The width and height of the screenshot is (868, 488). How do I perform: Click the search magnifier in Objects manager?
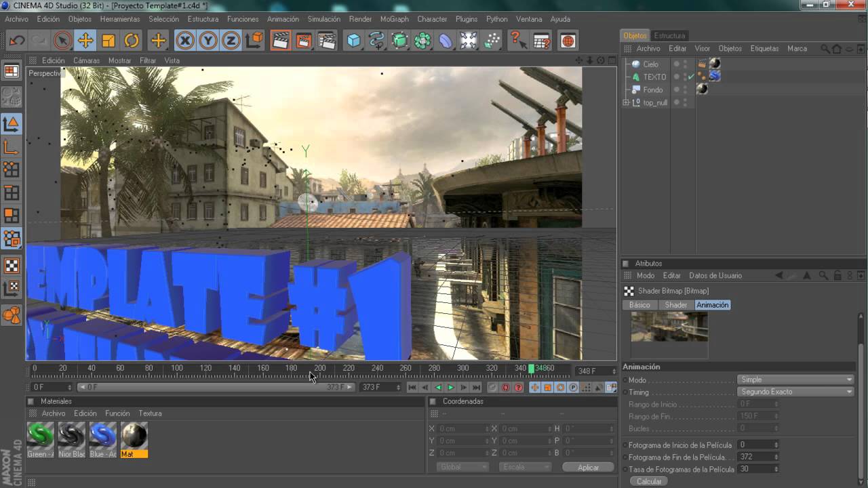[x=825, y=49]
